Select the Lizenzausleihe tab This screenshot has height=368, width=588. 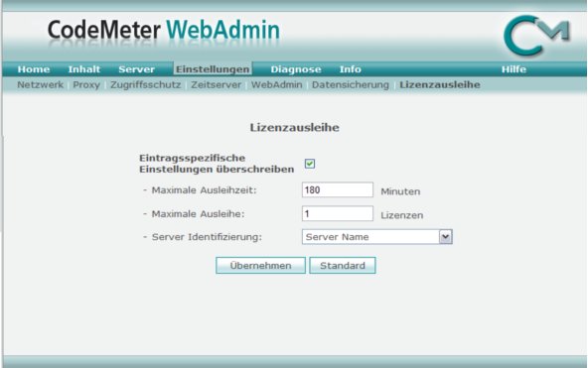click(x=440, y=85)
